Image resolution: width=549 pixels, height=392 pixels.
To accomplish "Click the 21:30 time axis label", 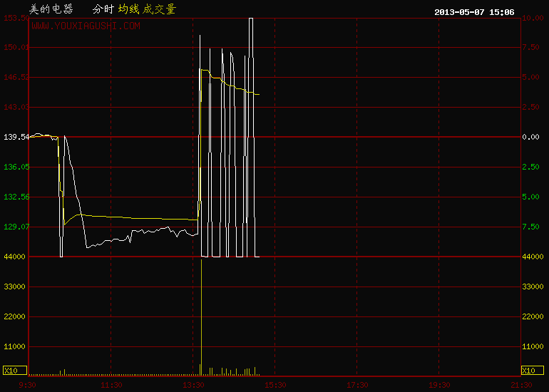I will [x=521, y=386].
